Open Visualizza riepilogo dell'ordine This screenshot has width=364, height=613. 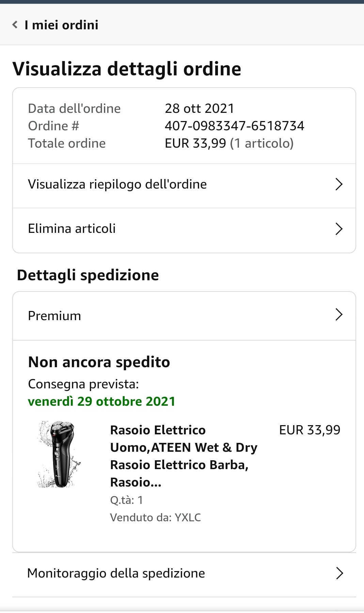click(x=117, y=184)
